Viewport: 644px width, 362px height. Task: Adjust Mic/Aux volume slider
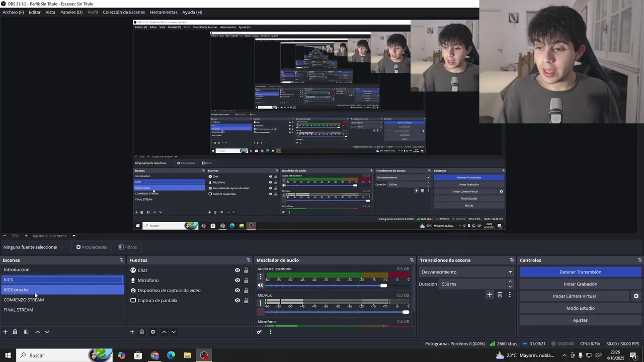(406, 312)
